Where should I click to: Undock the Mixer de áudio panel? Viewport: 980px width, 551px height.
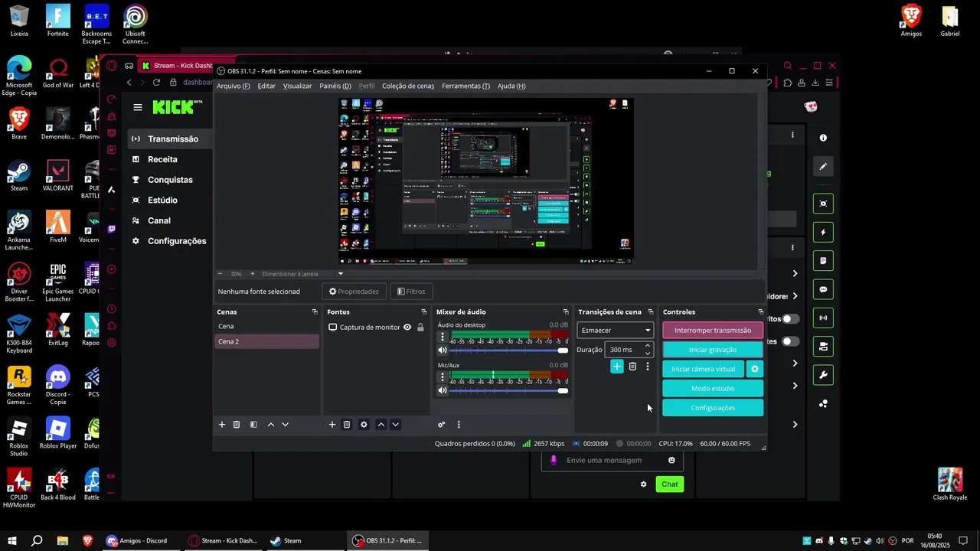566,311
